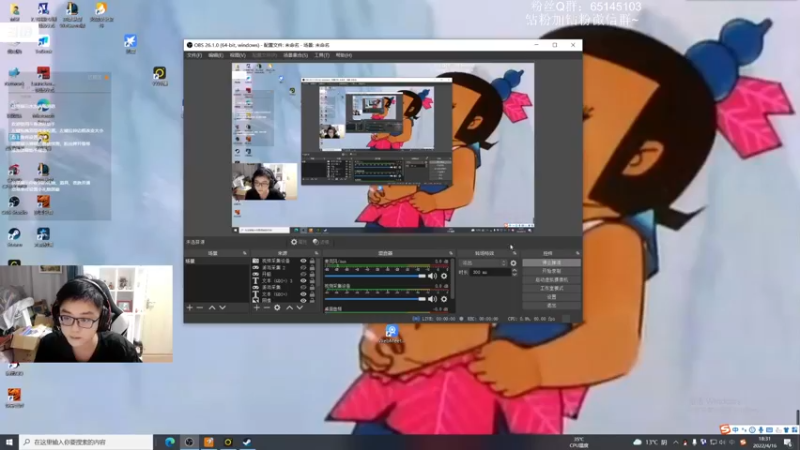Open transition properties gear next to 淡出

click(x=513, y=263)
